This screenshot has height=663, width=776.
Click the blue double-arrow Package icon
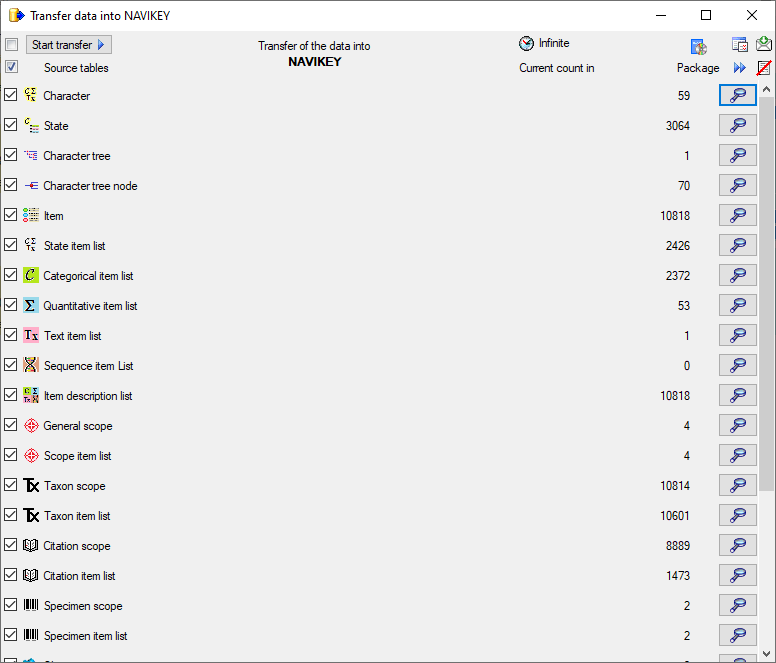point(740,68)
